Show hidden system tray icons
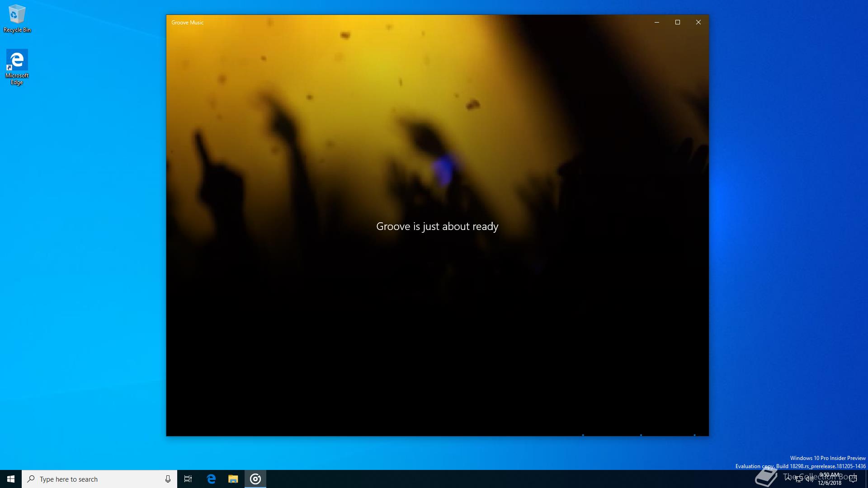868x488 pixels. tap(788, 479)
